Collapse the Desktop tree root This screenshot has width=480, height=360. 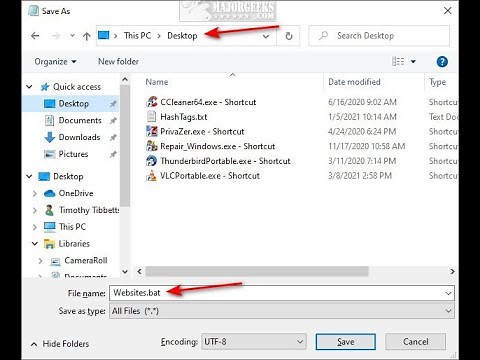click(x=29, y=176)
